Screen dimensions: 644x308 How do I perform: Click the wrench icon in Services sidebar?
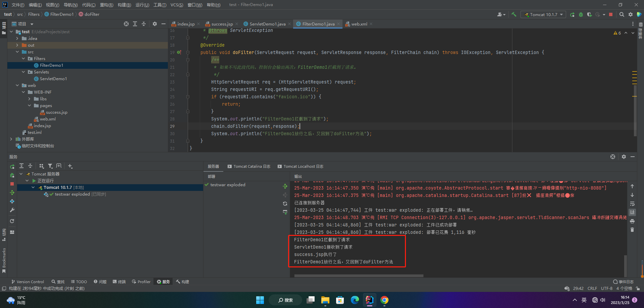tap(12, 210)
